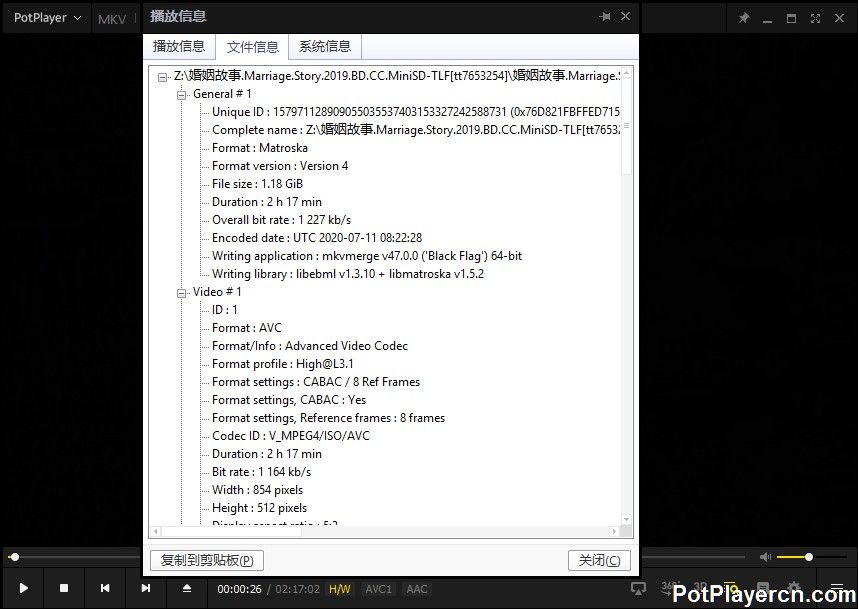858x609 pixels.
Task: Select Format profile : High@L3.1 row
Action: click(283, 364)
